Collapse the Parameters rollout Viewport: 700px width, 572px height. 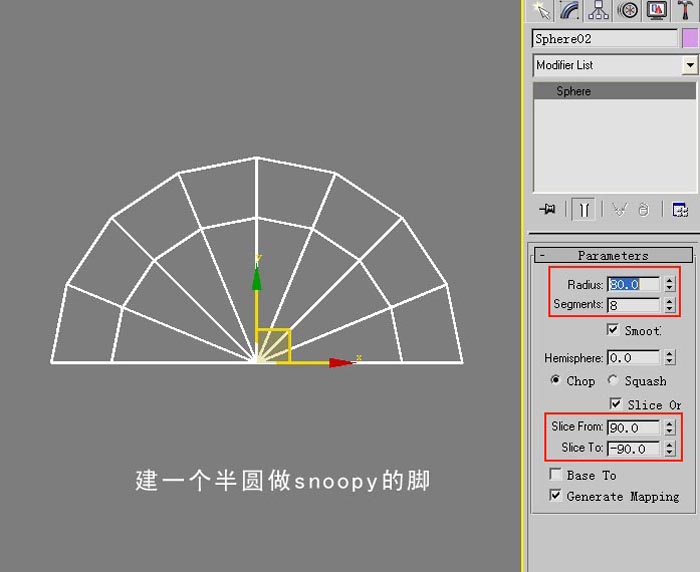pos(613,255)
